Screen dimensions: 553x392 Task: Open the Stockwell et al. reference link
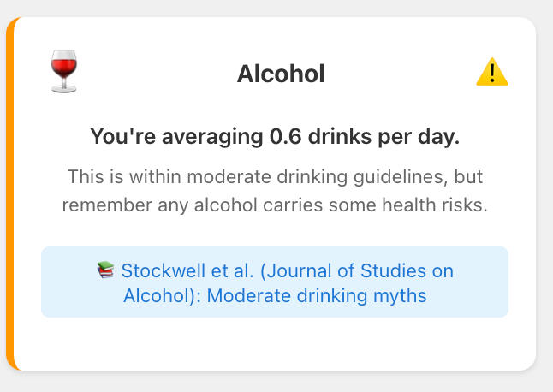tap(275, 283)
